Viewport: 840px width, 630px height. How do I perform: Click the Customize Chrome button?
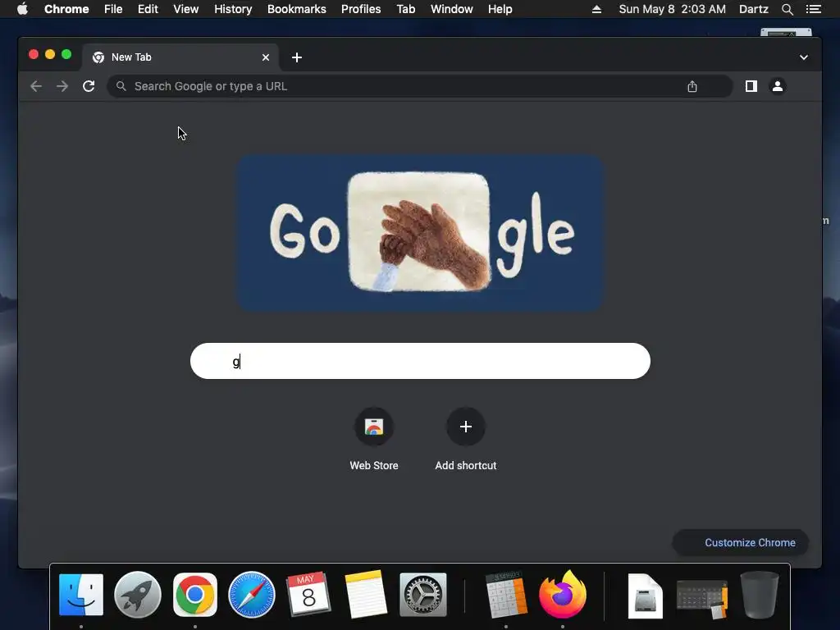tap(741, 543)
